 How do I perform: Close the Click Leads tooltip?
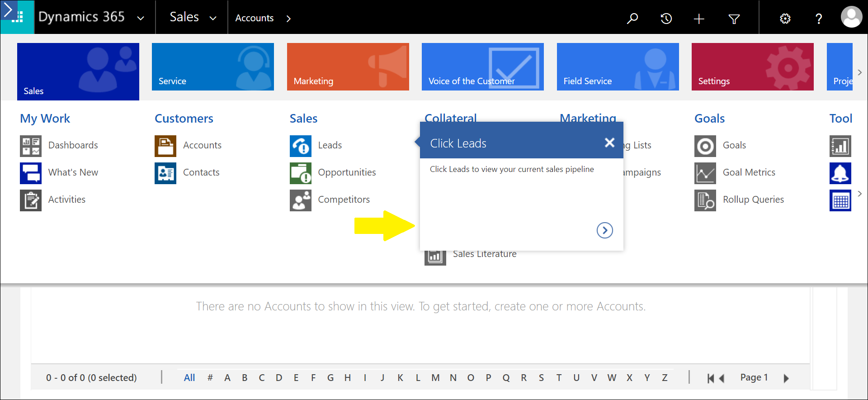(x=609, y=143)
